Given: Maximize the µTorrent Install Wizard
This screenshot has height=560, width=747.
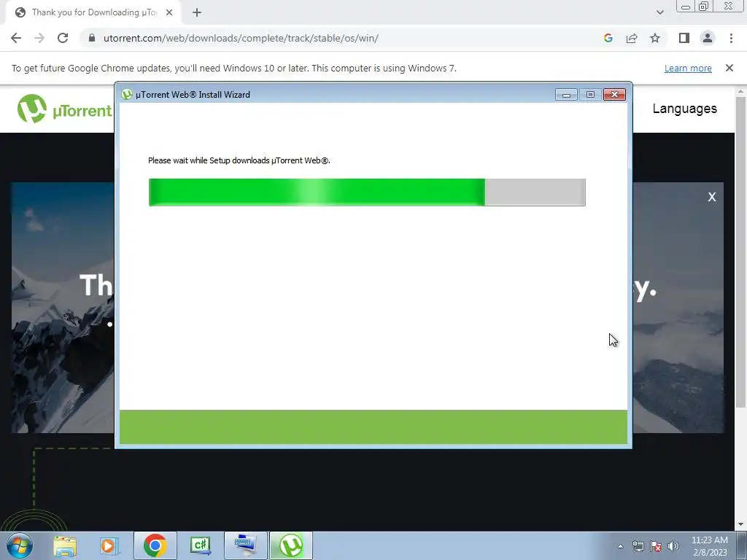Looking at the screenshot, I should tap(590, 95).
